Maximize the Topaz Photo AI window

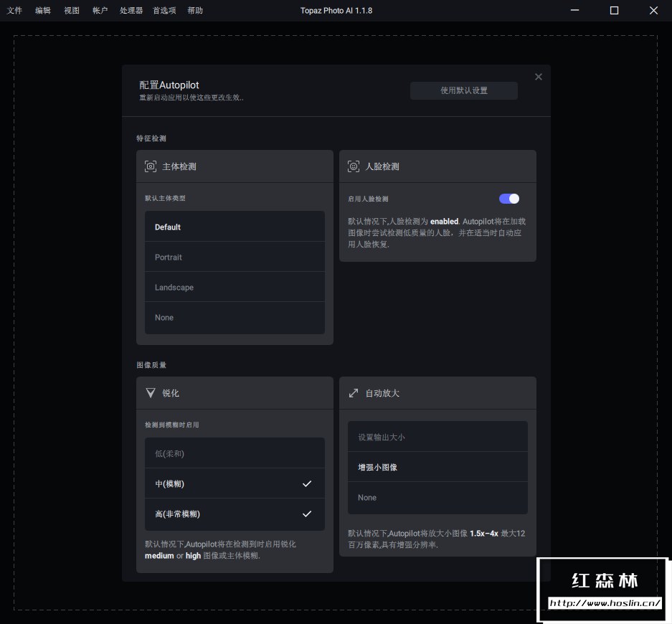614,10
